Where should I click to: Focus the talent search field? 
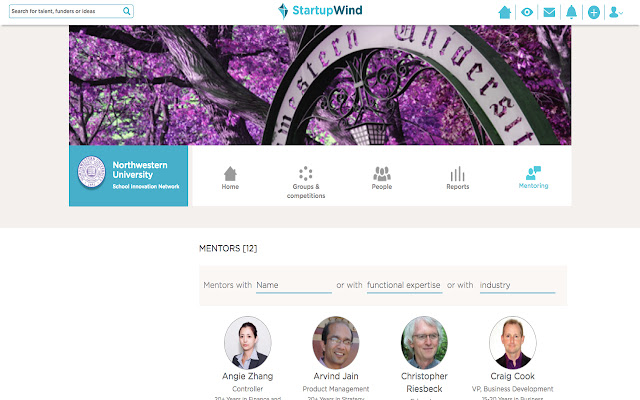[65, 12]
